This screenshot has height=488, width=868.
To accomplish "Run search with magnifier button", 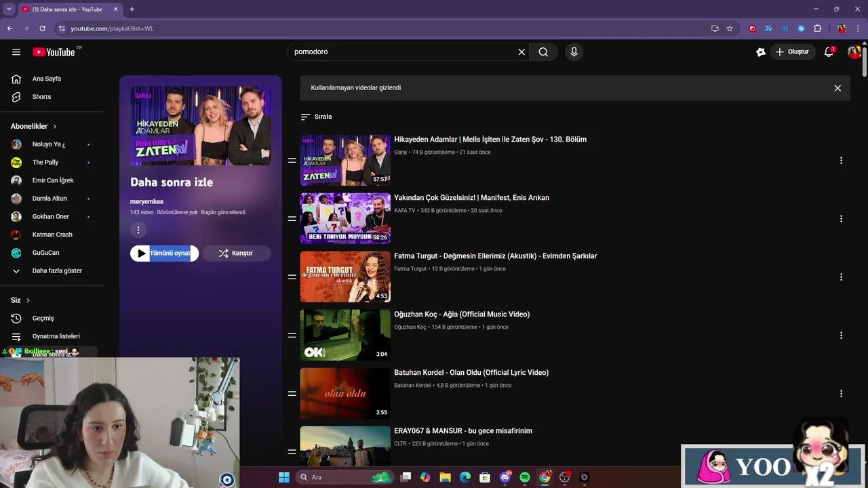I will point(543,52).
